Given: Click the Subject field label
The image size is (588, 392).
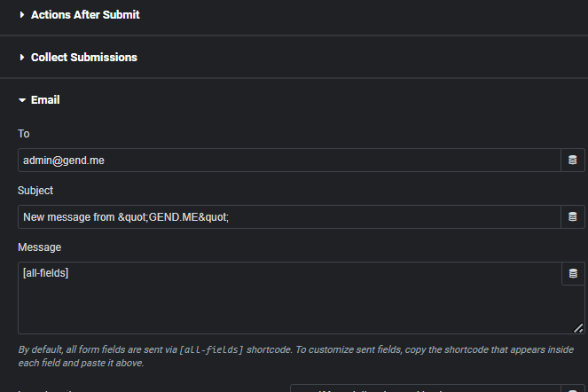Looking at the screenshot, I should [35, 191].
